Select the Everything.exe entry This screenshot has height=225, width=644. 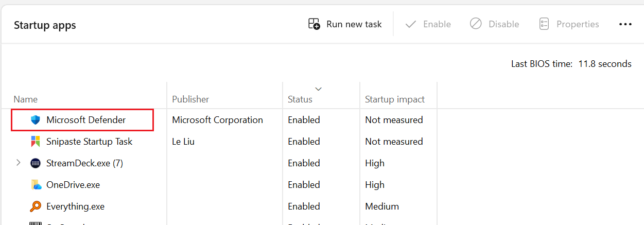click(75, 206)
